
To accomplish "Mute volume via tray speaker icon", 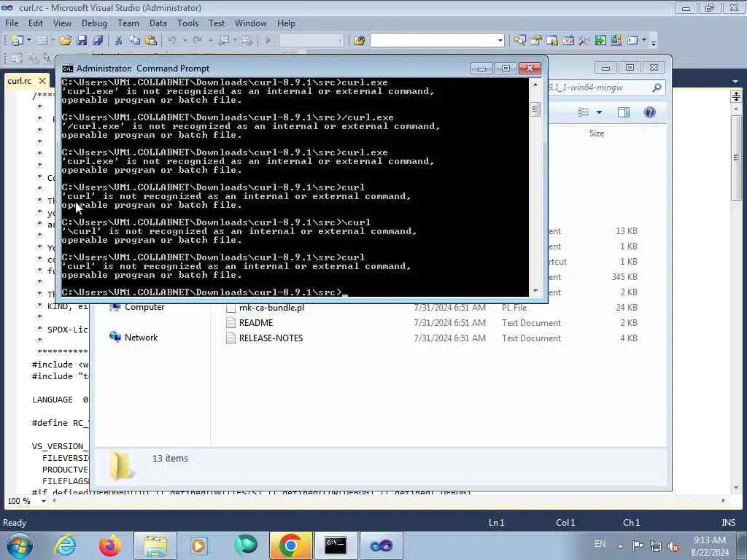I will (673, 546).
